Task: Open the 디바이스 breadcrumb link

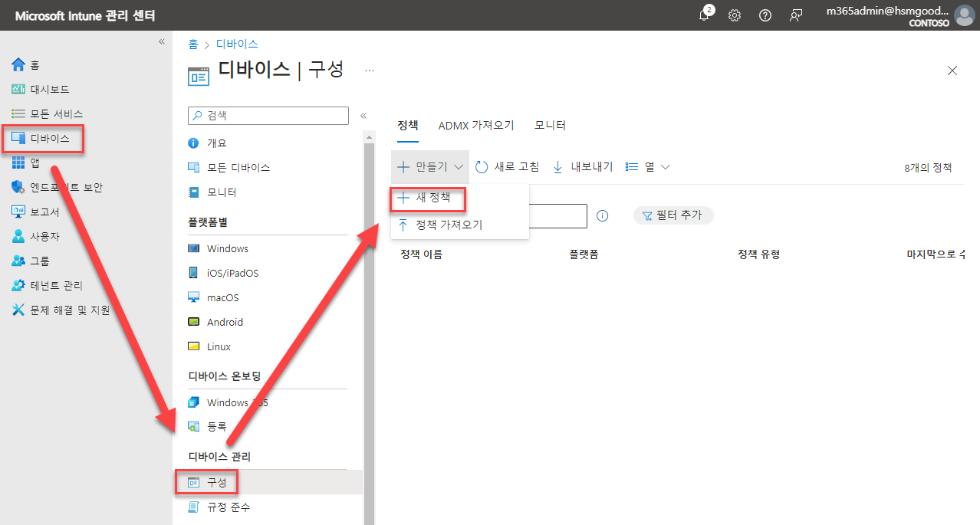Action: (x=236, y=44)
